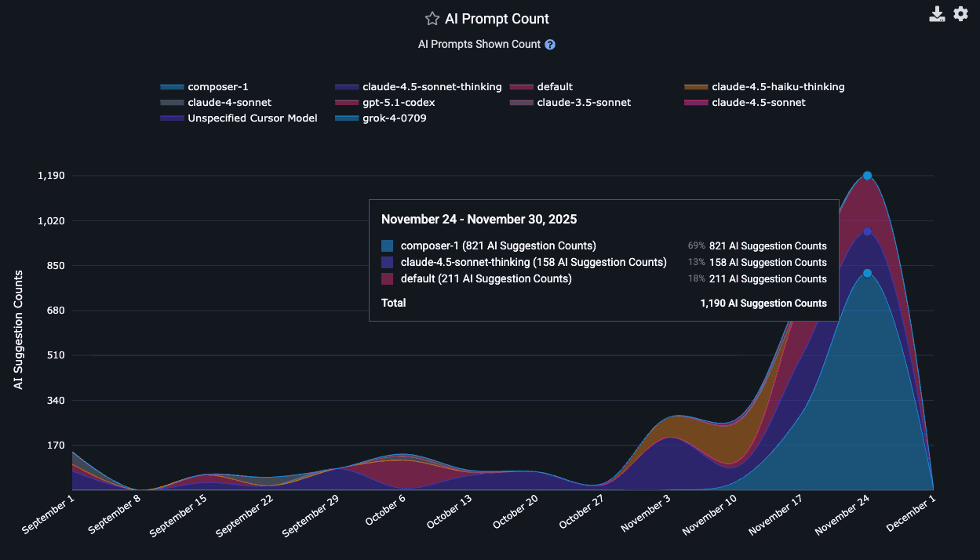Click the November 3 x-axis label
Viewport: 980px width, 560px height.
pos(646,514)
